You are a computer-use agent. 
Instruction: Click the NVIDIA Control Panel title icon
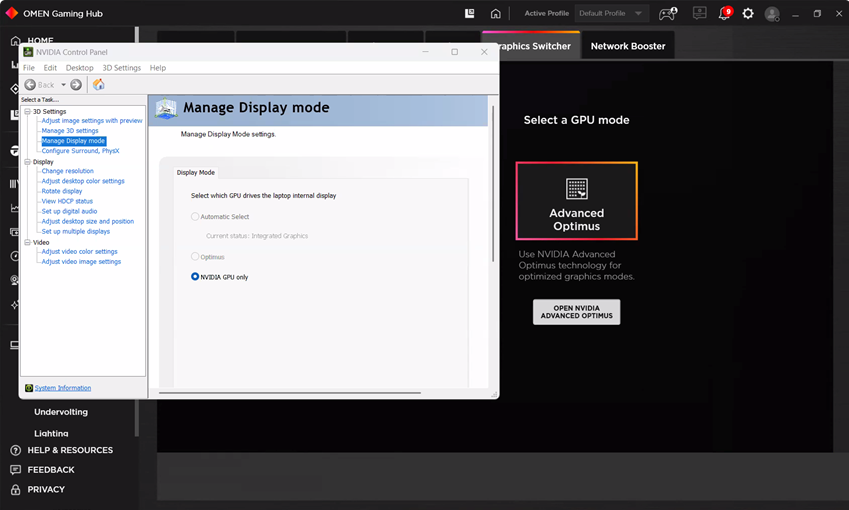tap(28, 52)
